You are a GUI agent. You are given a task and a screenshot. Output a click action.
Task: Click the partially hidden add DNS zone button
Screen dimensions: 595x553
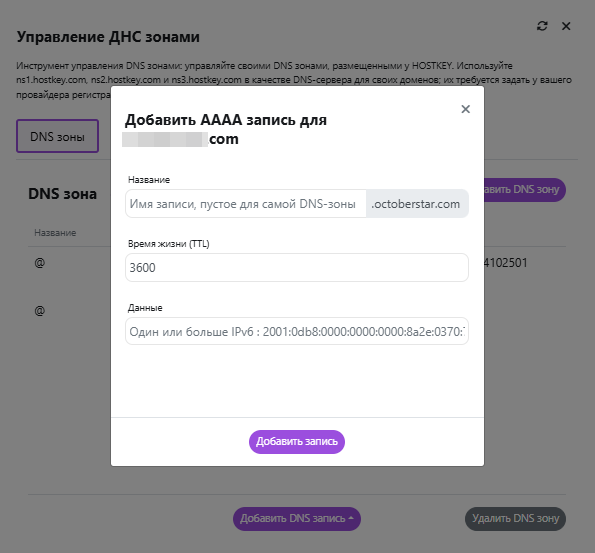coord(524,189)
